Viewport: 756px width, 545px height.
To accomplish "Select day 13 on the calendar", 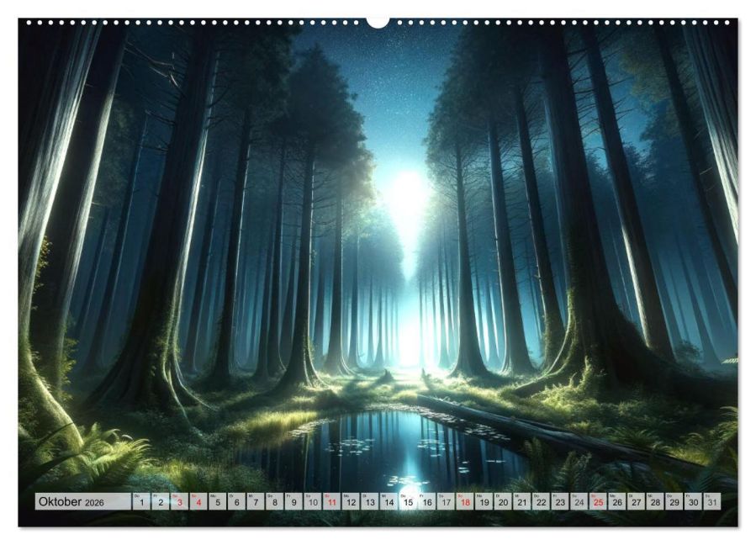I will [x=370, y=501].
